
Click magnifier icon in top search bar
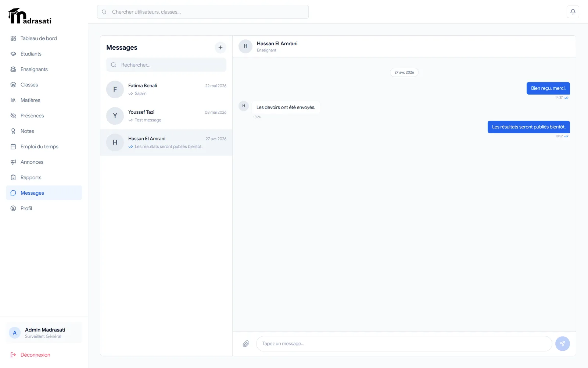104,12
